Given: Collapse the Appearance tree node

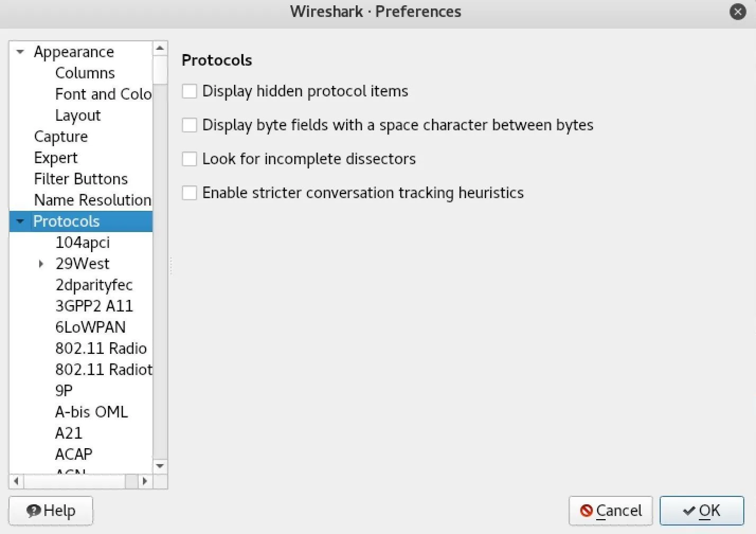Looking at the screenshot, I should coord(20,52).
